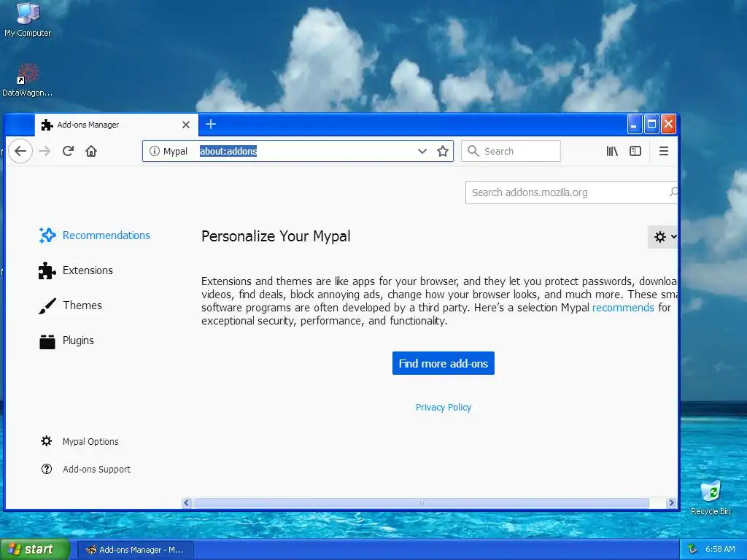
Task: Select My Computer desktop icon
Action: pyautogui.click(x=28, y=13)
